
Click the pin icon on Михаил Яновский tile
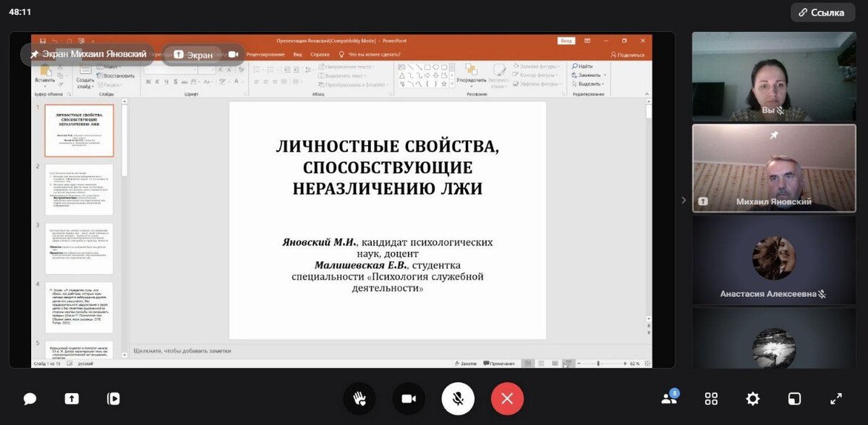coord(774,135)
